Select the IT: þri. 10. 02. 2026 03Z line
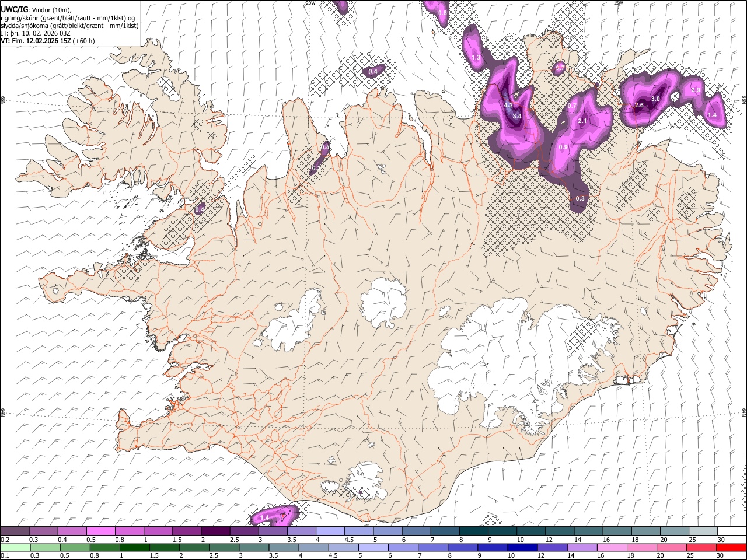Image resolution: width=747 pixels, height=560 pixels. pyautogui.click(x=36, y=33)
